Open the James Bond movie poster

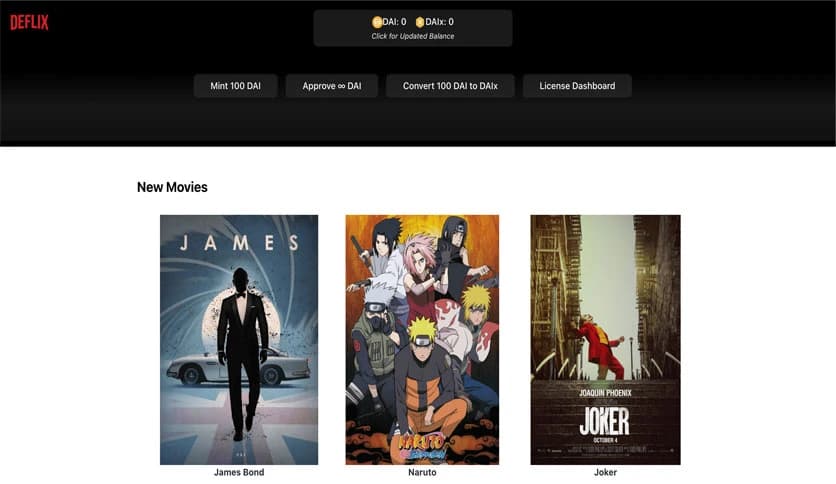point(239,340)
